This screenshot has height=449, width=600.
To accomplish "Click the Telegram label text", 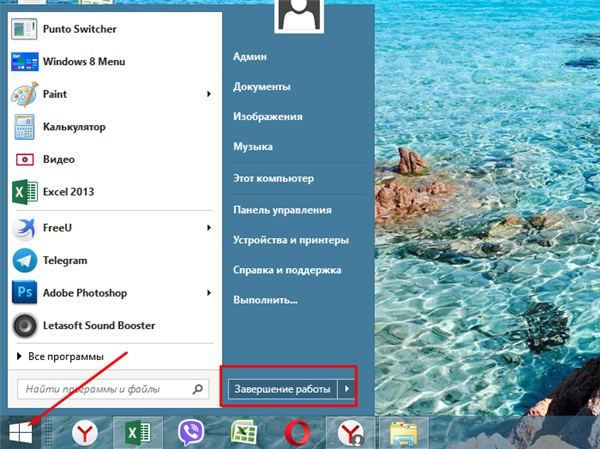I will tap(65, 261).
